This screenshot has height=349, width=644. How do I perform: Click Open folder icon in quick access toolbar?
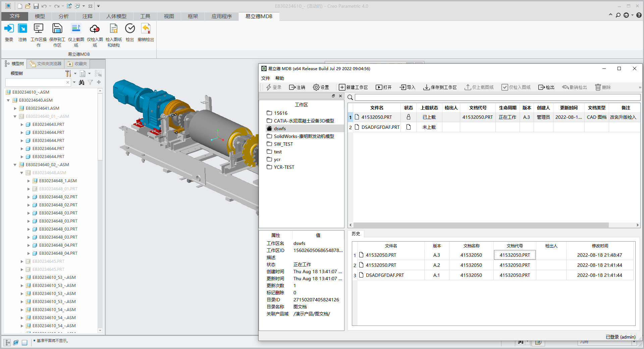coord(28,6)
